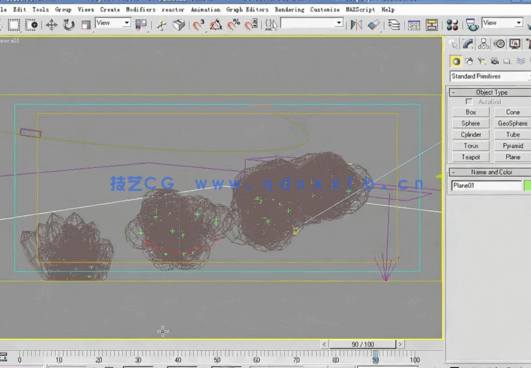Open the render type View dropdown

[502, 23]
